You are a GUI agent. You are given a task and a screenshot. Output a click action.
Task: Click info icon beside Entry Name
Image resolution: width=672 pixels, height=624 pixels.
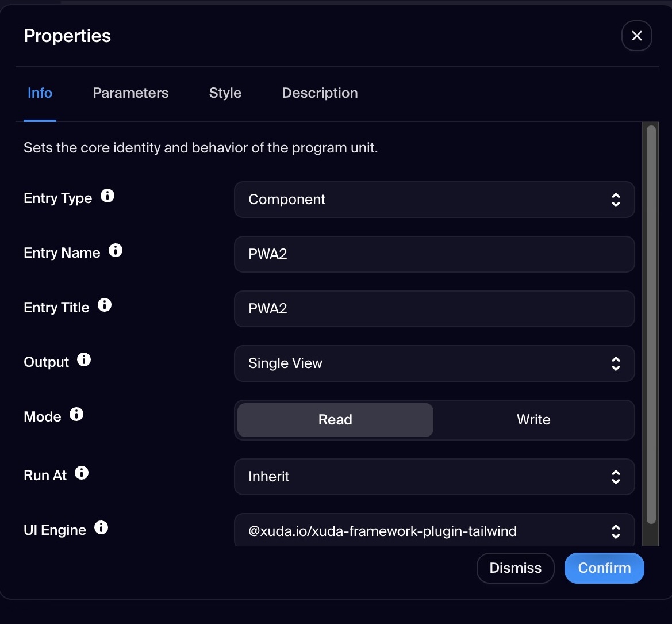pos(116,251)
